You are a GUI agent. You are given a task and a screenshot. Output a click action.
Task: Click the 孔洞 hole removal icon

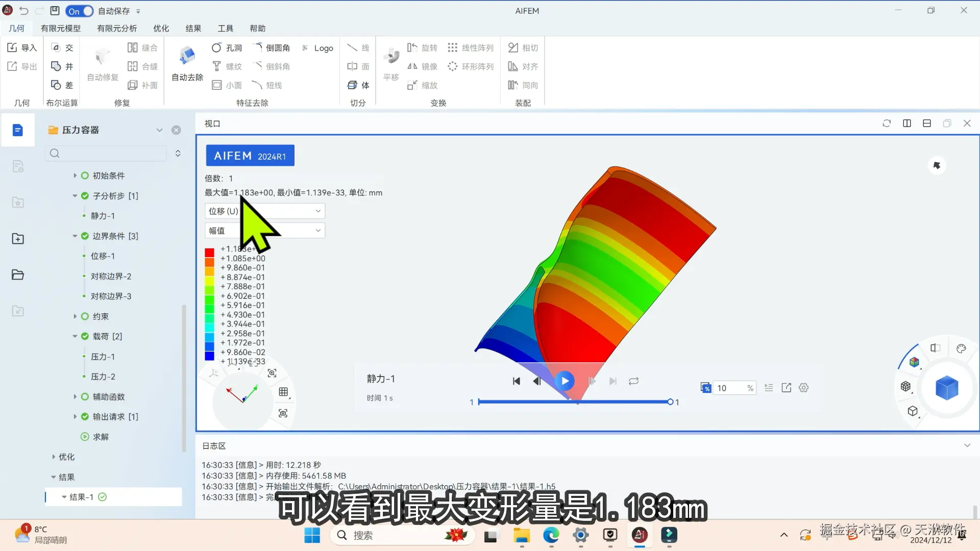(x=217, y=47)
